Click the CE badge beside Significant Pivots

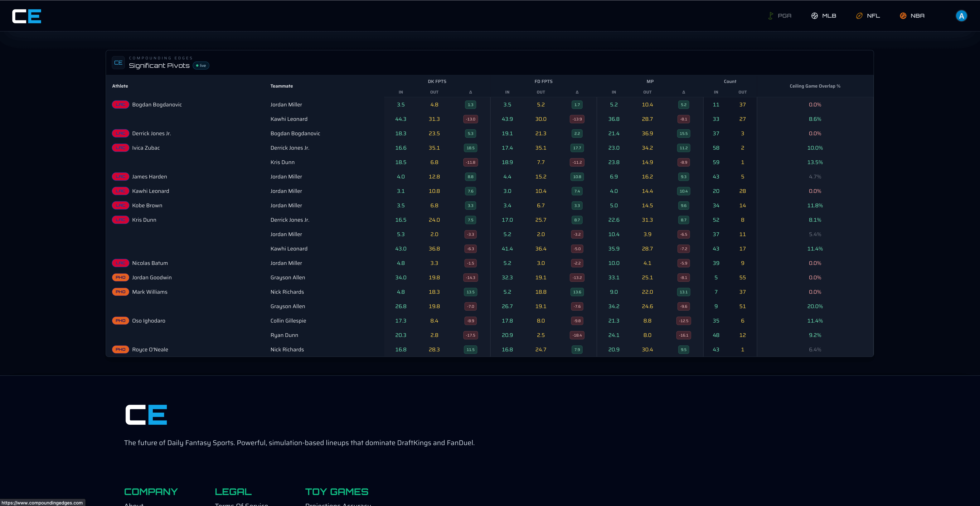point(118,63)
